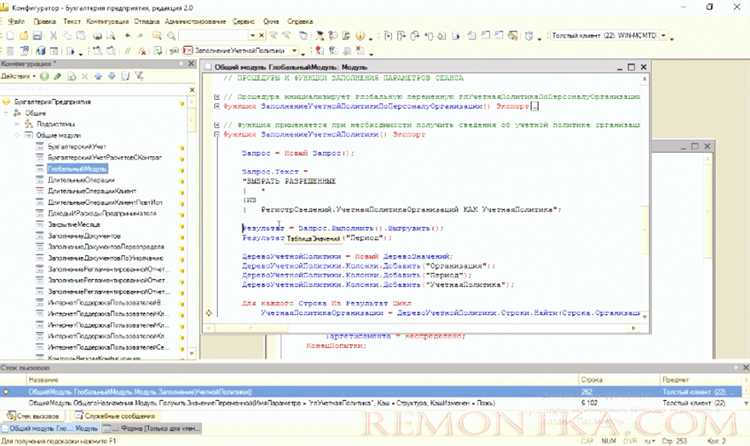
Task: Click the Строка column header
Action: tap(618, 380)
